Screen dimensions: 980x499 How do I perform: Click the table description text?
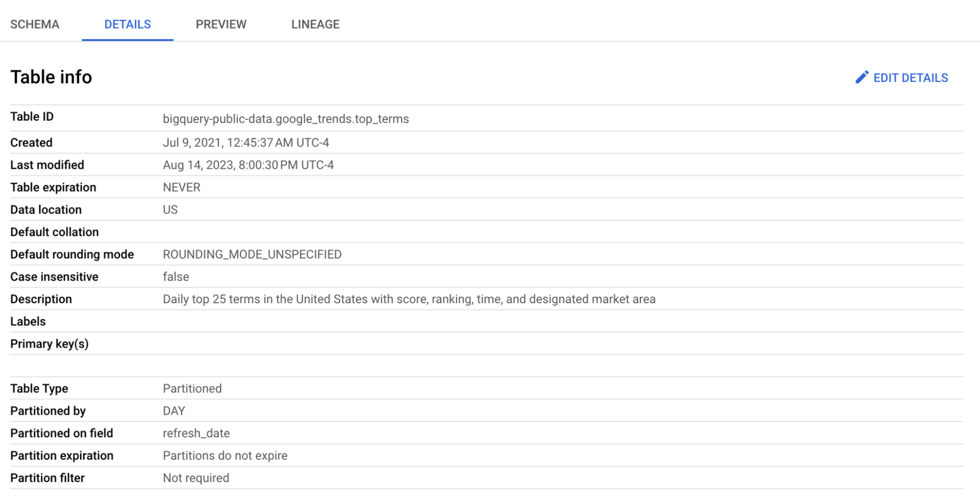pos(409,299)
